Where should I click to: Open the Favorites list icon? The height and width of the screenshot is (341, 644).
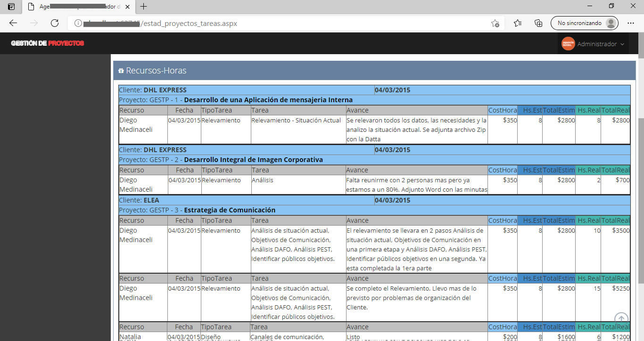coord(518,23)
